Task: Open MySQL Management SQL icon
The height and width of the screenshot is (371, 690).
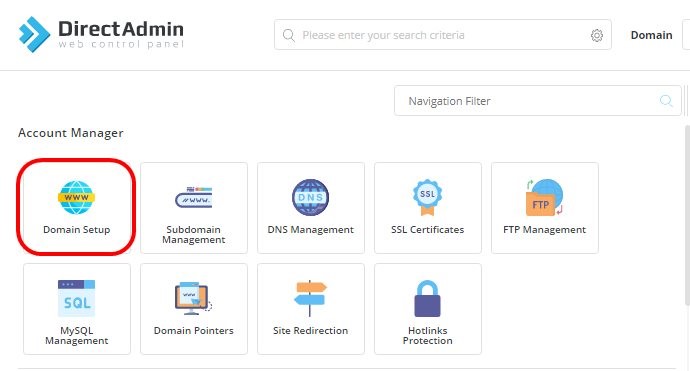Action: click(76, 298)
